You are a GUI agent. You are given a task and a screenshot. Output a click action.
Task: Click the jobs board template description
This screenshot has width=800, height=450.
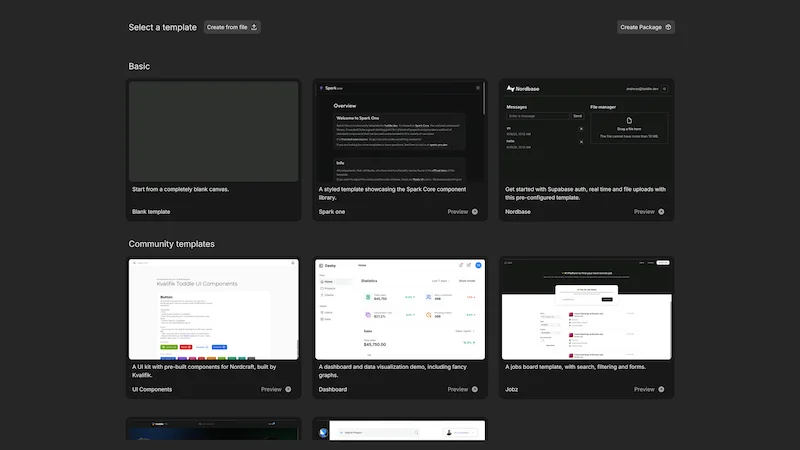(x=576, y=367)
